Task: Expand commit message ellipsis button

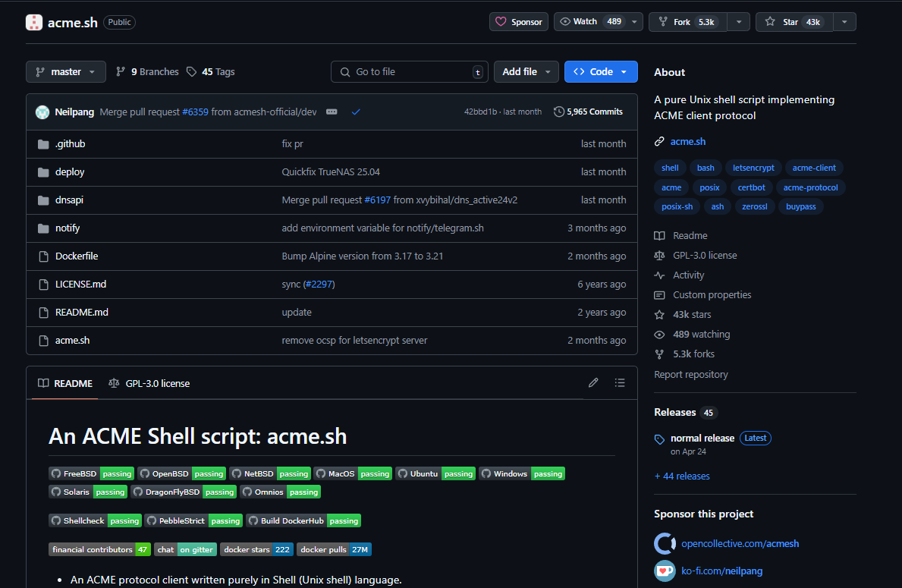Action: click(x=332, y=112)
